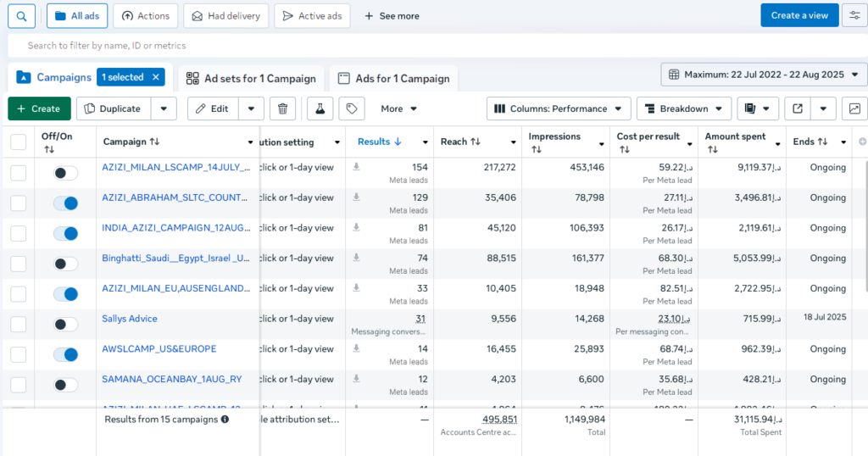Click the export share icon

point(798,108)
